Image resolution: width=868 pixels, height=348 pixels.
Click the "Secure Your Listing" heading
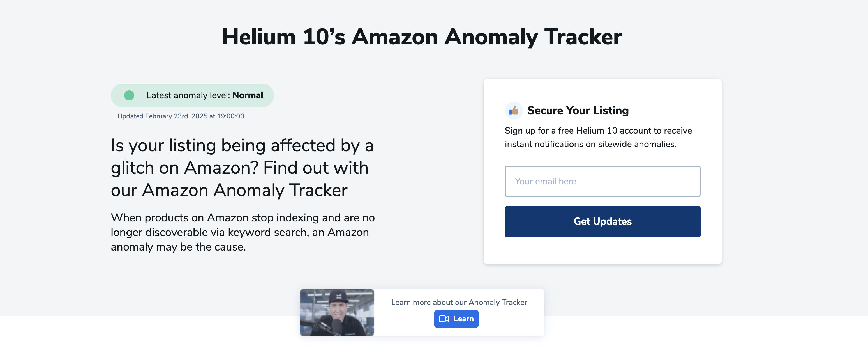click(x=578, y=110)
